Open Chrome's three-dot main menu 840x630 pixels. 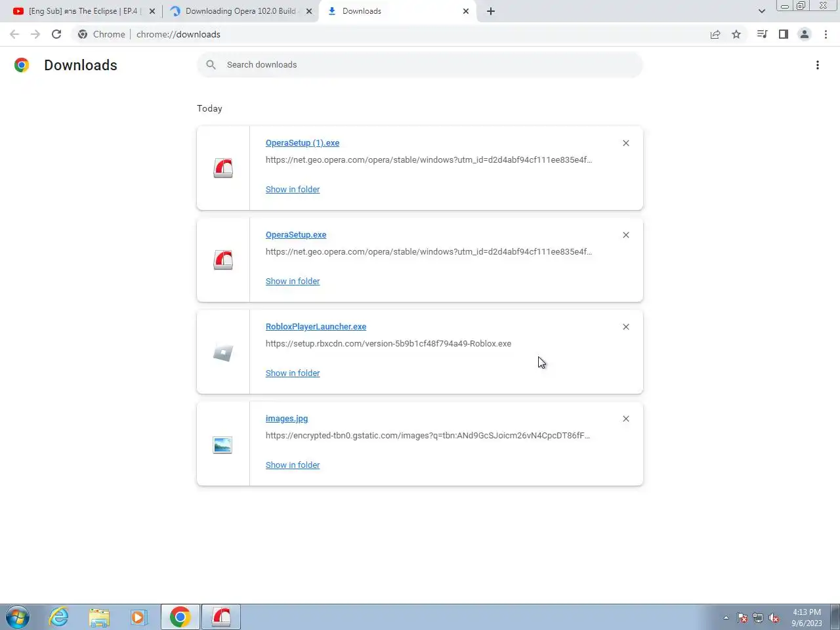pos(826,34)
